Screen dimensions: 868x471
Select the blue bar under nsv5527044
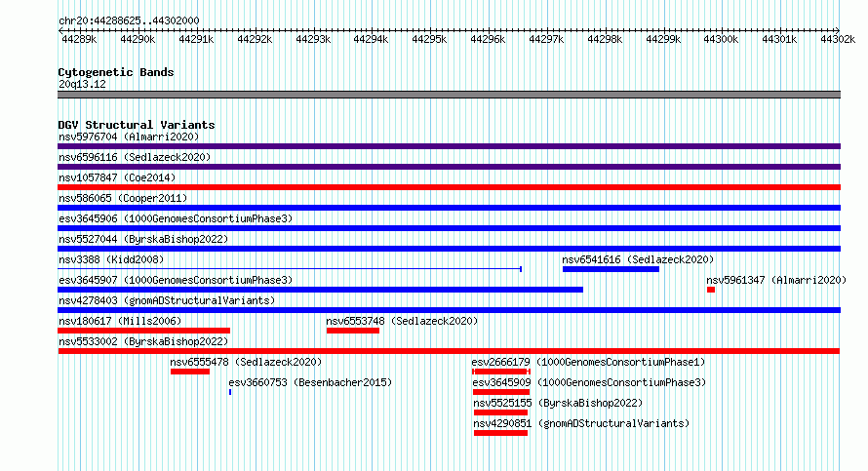point(449,249)
